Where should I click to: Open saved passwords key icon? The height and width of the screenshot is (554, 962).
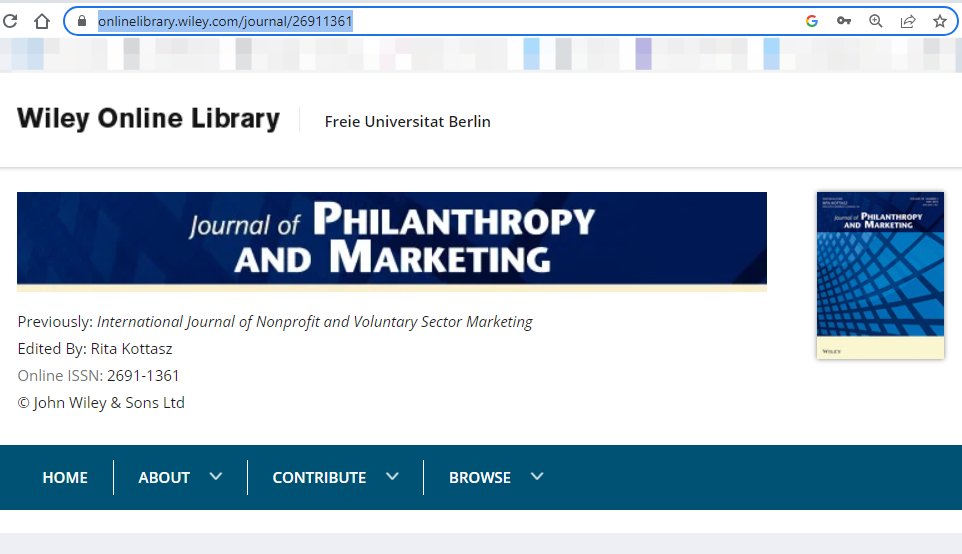pos(844,21)
